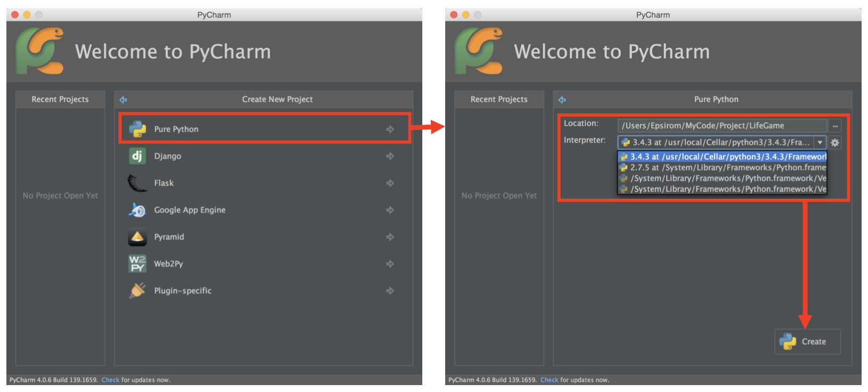Image resolution: width=868 pixels, height=392 pixels.
Task: Click the Create New Project header title
Action: 277,99
